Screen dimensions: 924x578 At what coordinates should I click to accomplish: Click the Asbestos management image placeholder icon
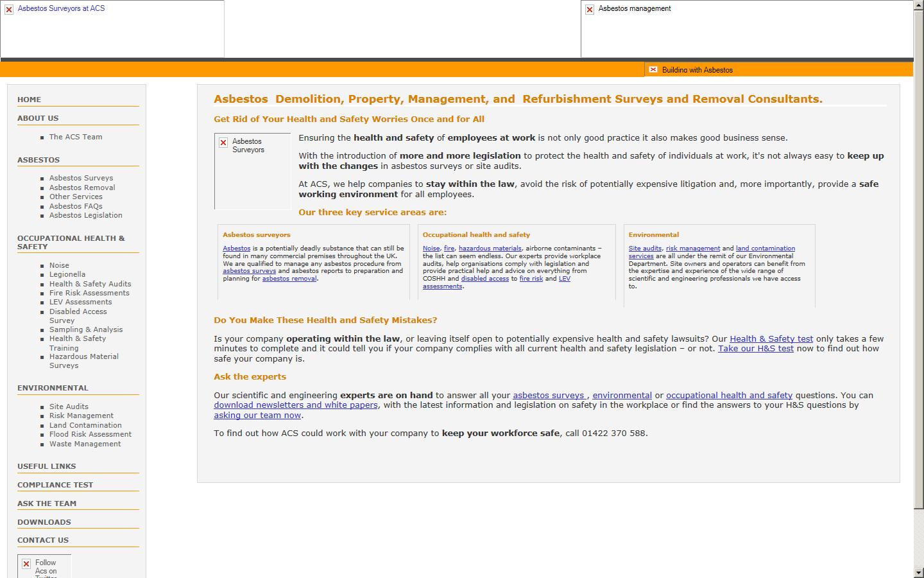tap(589, 10)
